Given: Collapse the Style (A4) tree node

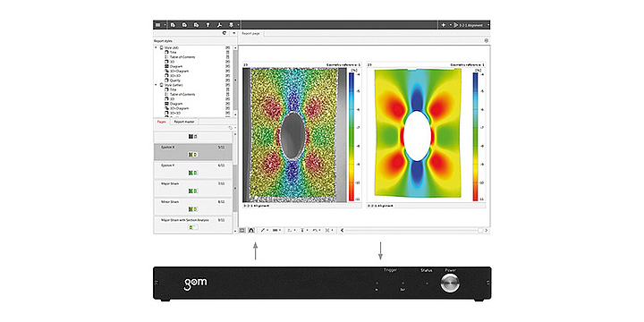Looking at the screenshot, I should tap(156, 47).
